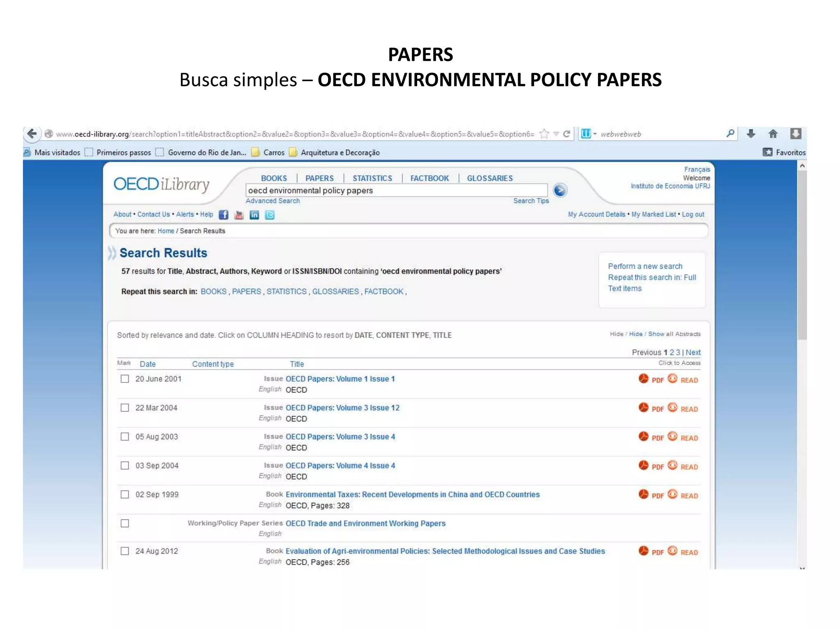840x630 pixels.
Task: Repeat this search in PAPERS link
Action: [247, 291]
